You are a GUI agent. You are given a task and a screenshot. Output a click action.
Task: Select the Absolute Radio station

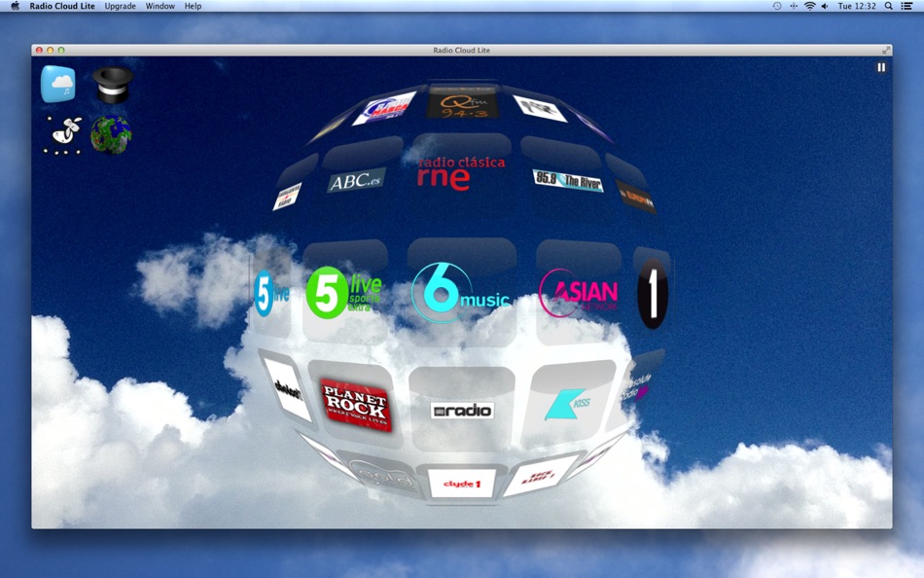[x=635, y=386]
